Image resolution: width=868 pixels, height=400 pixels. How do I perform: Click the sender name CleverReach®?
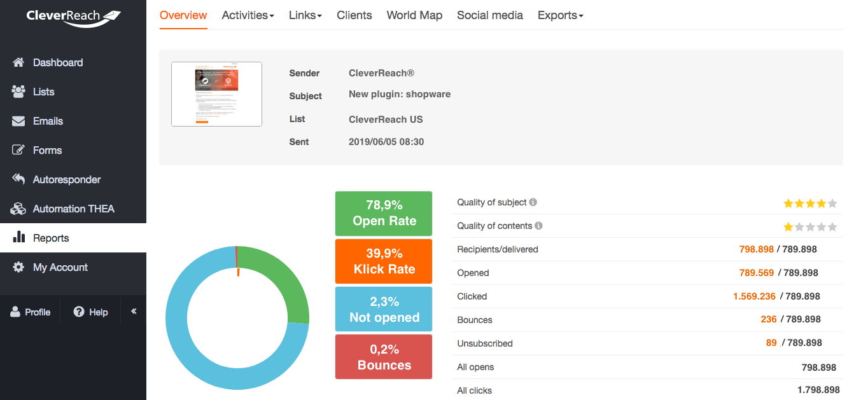click(x=382, y=73)
